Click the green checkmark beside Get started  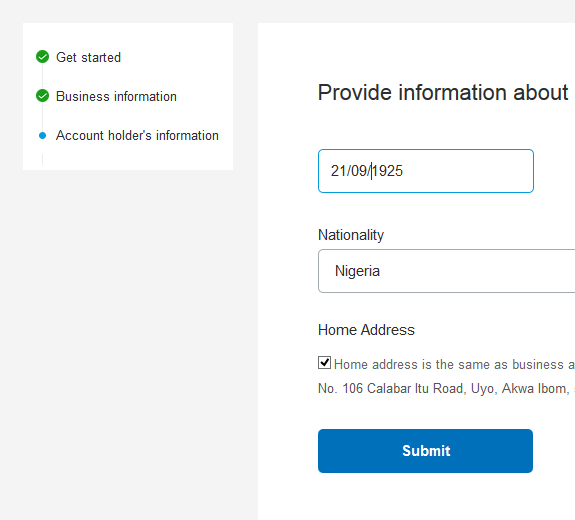(43, 57)
